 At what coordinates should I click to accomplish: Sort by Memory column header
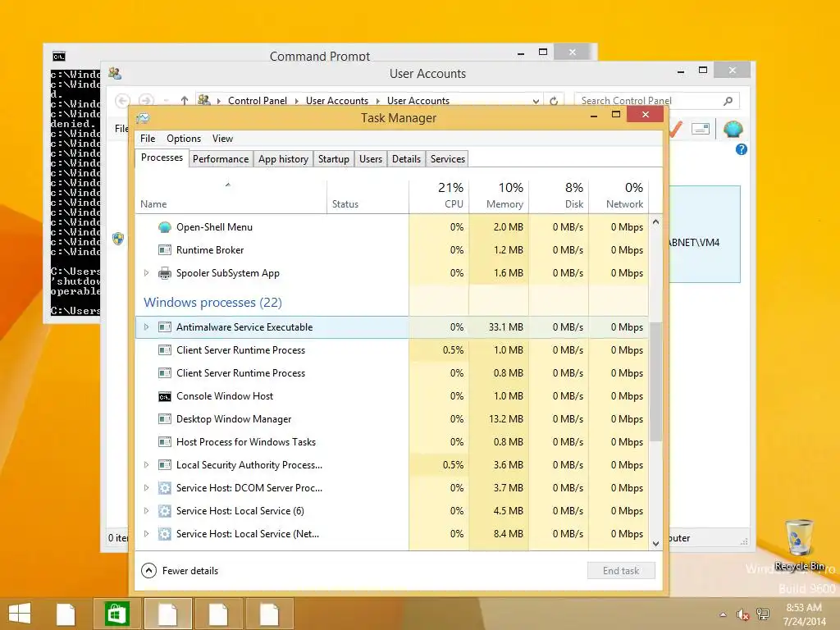tap(500, 196)
